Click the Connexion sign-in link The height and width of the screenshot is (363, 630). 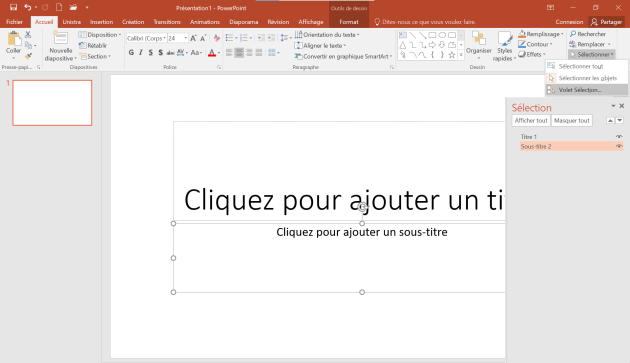[569, 22]
